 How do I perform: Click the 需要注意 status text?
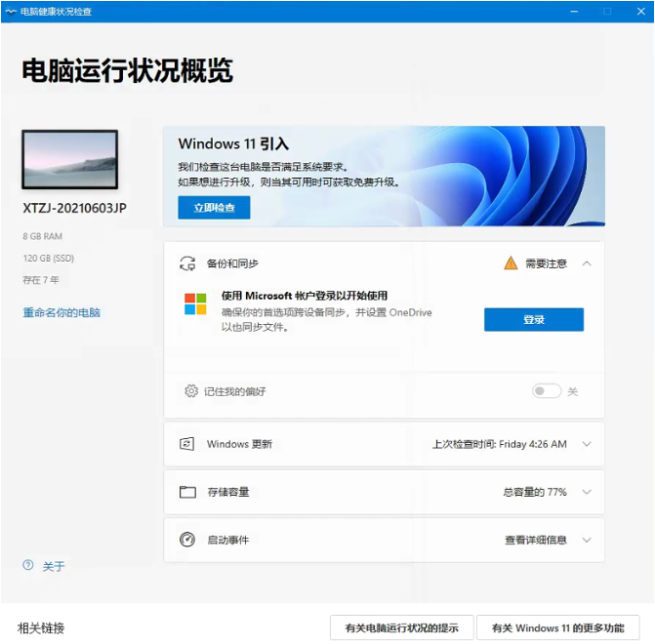[x=546, y=263]
